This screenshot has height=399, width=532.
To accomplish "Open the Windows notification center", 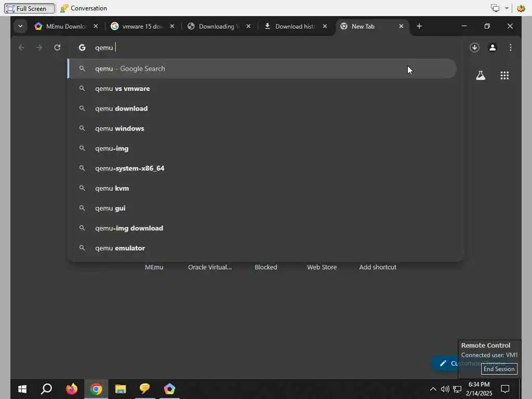I will tap(505, 389).
